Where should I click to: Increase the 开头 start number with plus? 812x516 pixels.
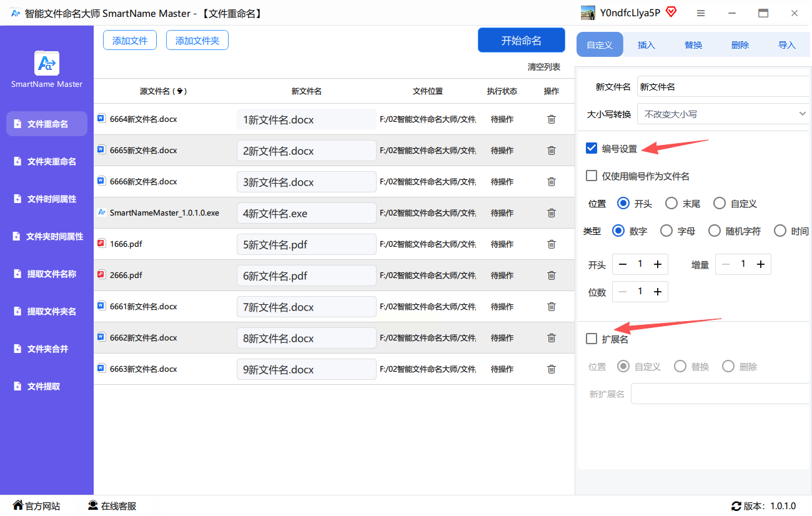pos(658,264)
